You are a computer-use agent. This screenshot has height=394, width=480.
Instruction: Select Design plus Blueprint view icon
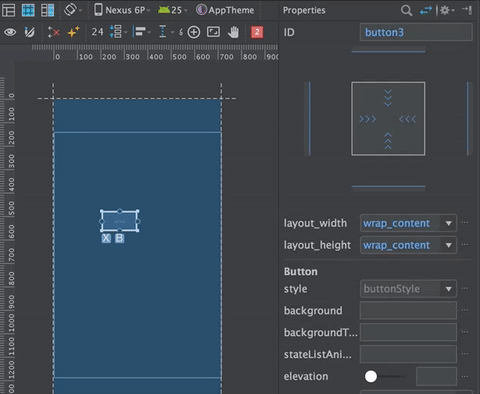47,10
